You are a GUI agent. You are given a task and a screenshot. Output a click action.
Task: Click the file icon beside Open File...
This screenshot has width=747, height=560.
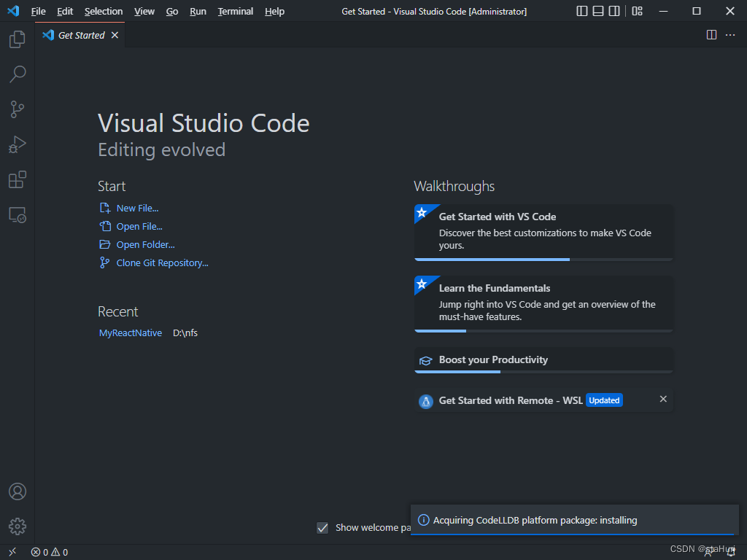(x=105, y=226)
